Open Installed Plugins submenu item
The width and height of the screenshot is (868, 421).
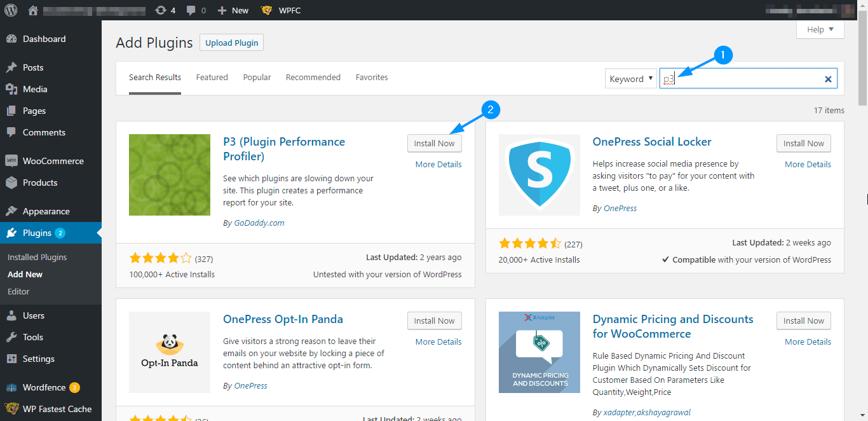tap(37, 258)
